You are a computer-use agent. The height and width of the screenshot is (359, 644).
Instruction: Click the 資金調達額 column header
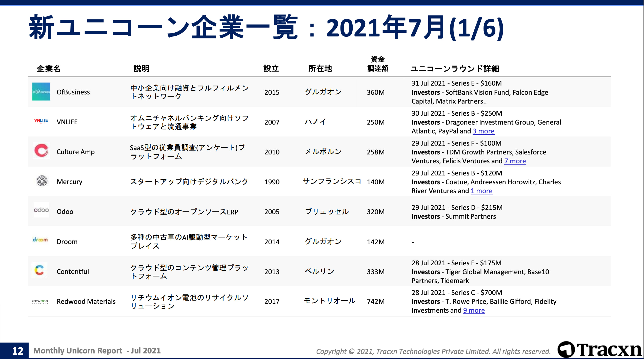click(378, 64)
